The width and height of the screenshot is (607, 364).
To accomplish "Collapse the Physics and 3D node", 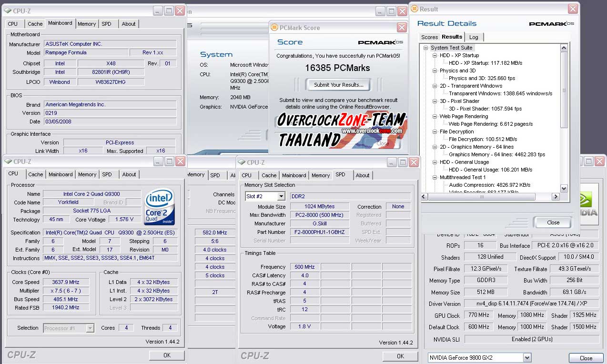I will [x=435, y=71].
